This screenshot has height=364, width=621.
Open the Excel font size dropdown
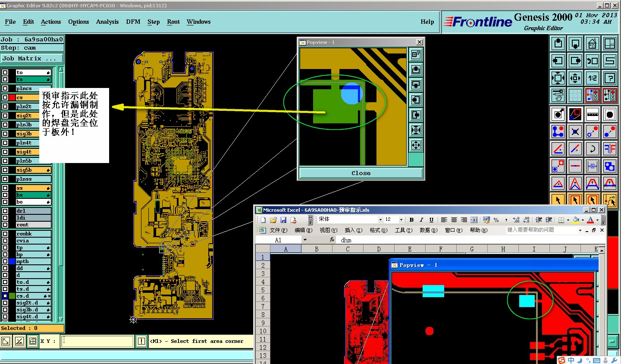(x=401, y=220)
